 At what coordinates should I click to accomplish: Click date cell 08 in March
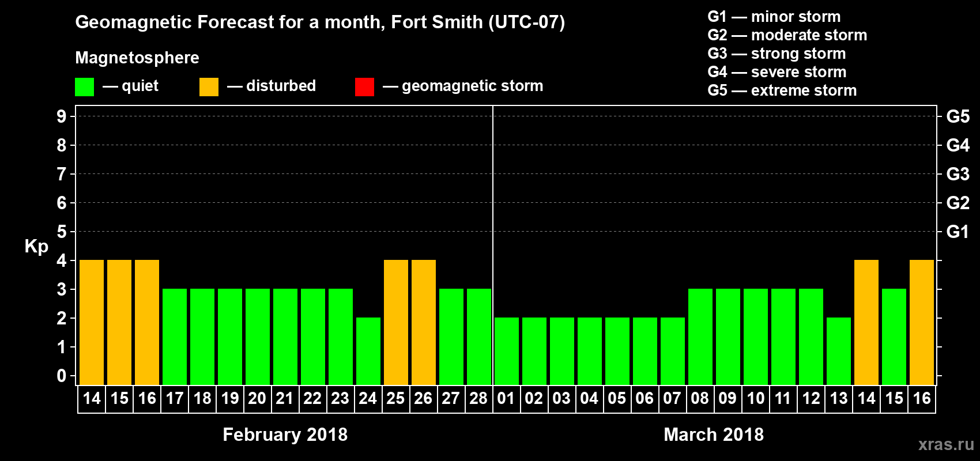pos(700,399)
